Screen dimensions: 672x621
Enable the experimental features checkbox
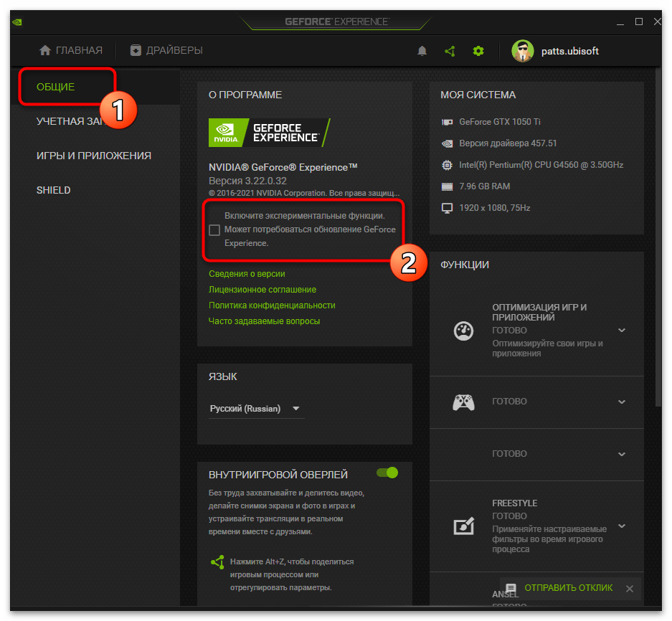pyautogui.click(x=214, y=229)
